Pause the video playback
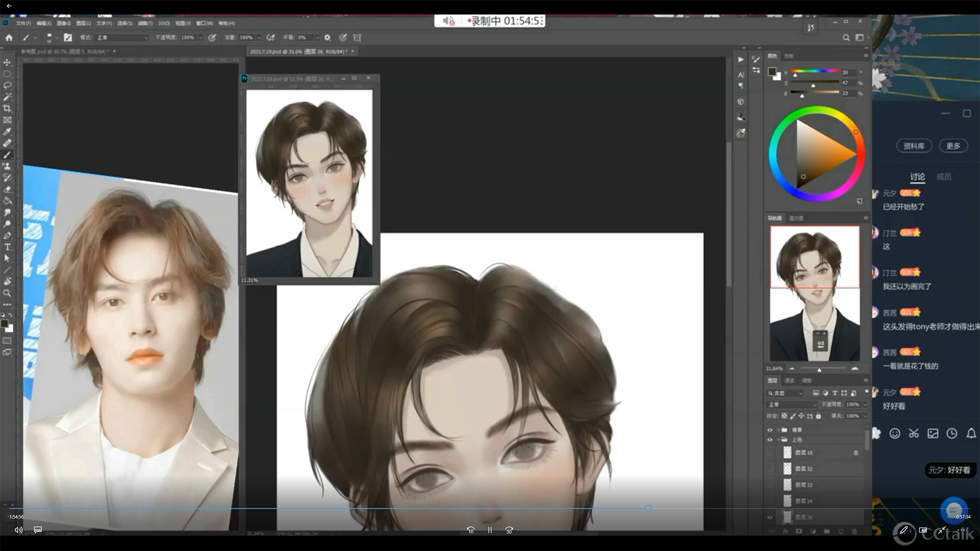This screenshot has height=551, width=980. point(489,530)
